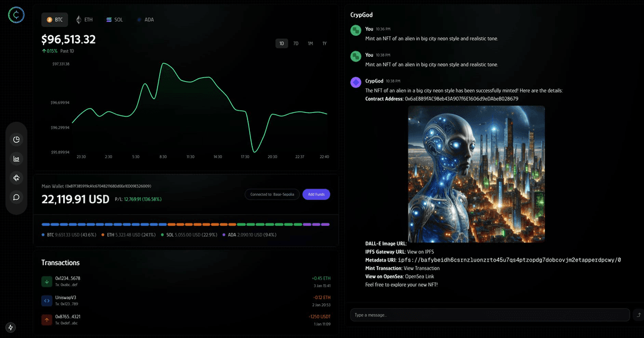The image size is (644, 338).
Task: Switch to the ETH coin tab
Action: [x=84, y=20]
